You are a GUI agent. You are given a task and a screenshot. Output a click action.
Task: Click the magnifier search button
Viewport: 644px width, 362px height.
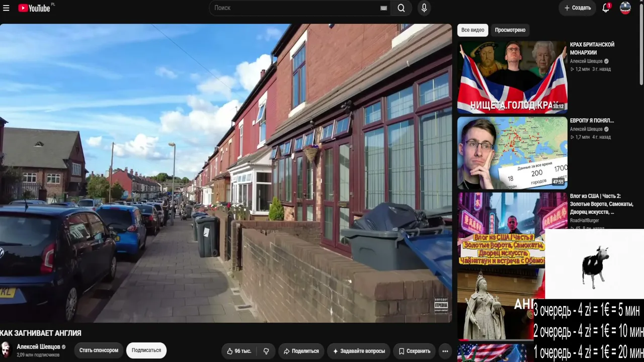pyautogui.click(x=401, y=8)
